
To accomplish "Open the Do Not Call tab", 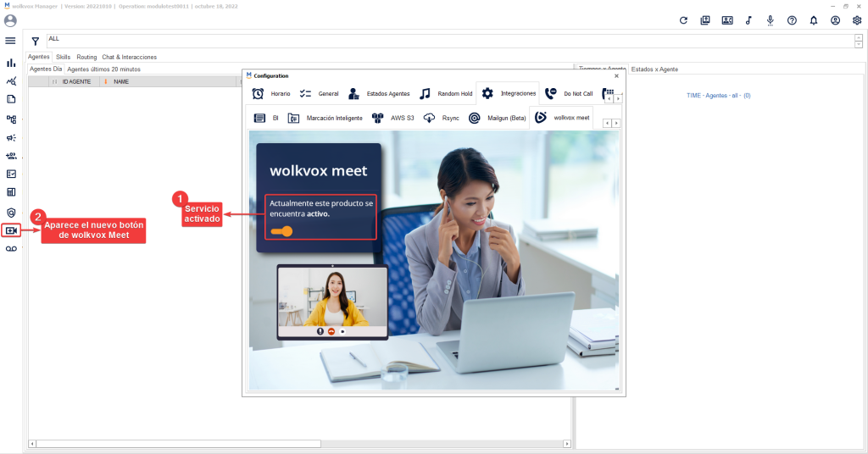I will pyautogui.click(x=569, y=94).
